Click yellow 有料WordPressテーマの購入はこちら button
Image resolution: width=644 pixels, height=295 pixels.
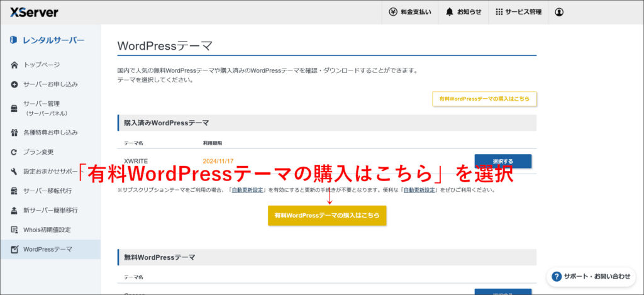click(327, 215)
